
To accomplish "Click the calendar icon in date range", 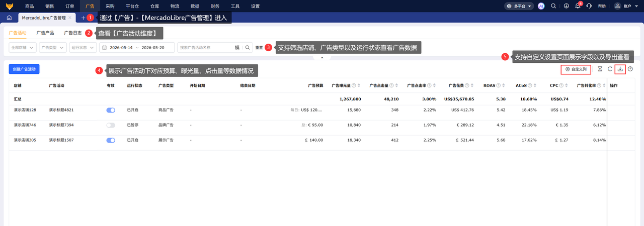I will point(105,47).
